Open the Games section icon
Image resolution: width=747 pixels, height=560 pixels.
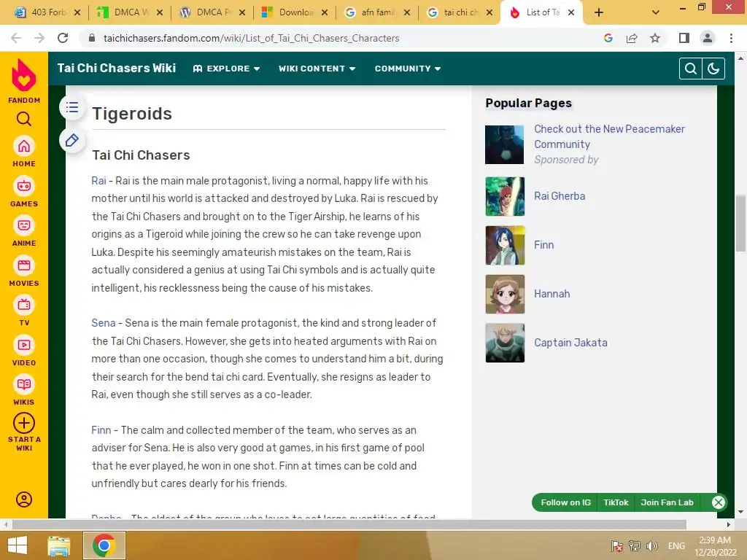tap(24, 186)
